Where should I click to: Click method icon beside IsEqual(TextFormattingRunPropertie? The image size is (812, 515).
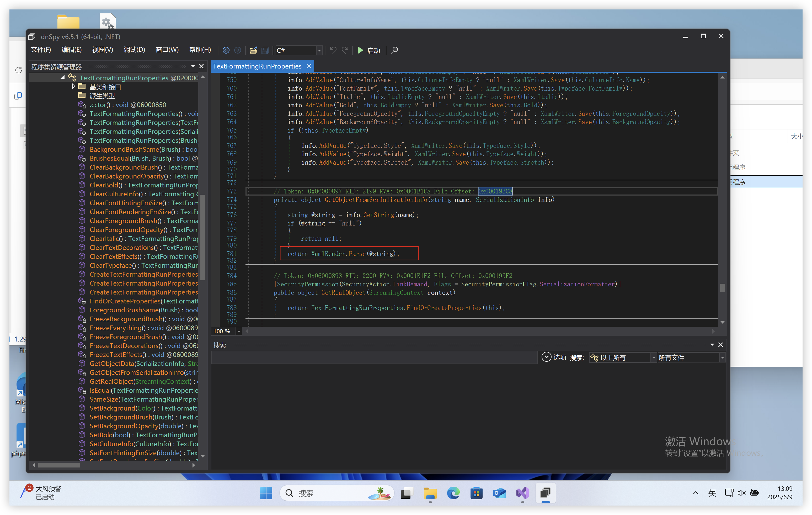pyautogui.click(x=82, y=391)
